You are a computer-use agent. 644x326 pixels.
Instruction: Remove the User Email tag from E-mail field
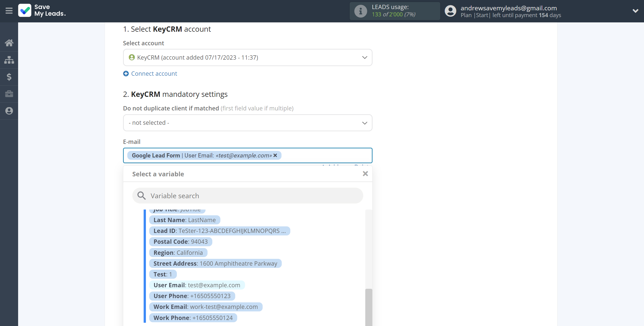(275, 155)
